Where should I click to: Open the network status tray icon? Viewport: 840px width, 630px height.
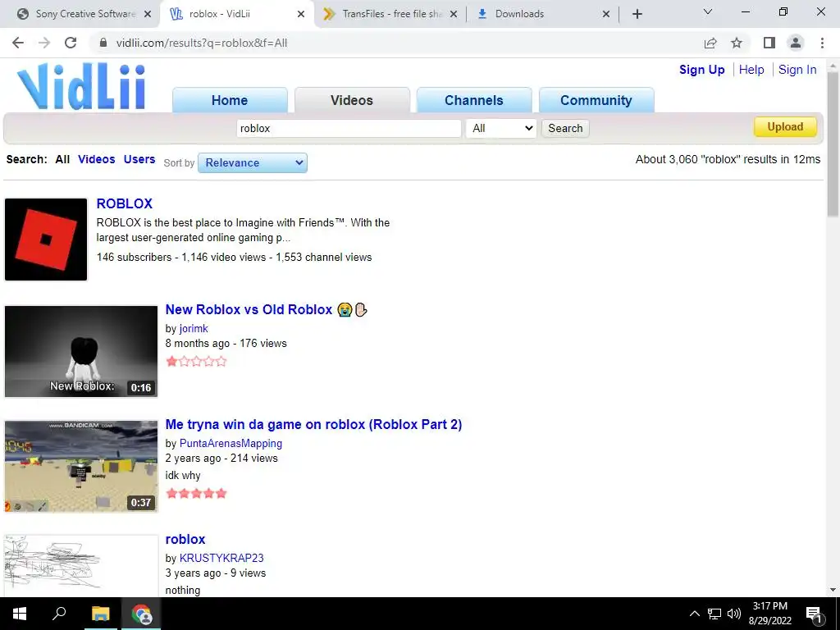714,614
